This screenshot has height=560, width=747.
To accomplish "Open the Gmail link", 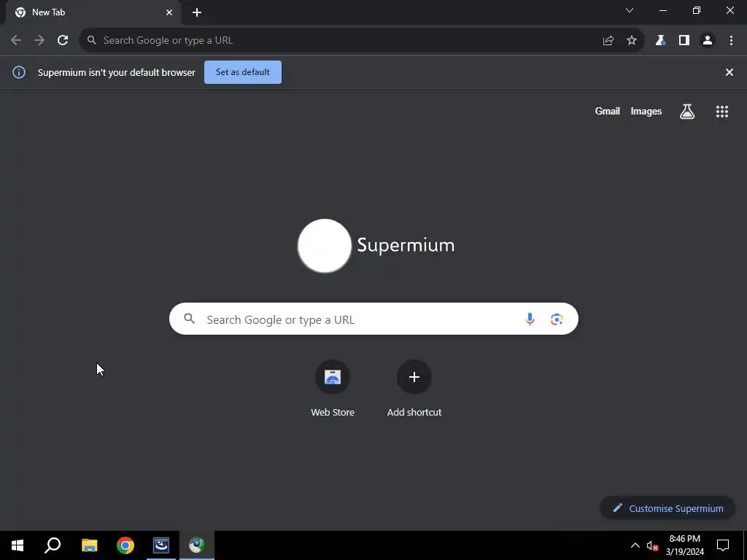I will tap(608, 112).
